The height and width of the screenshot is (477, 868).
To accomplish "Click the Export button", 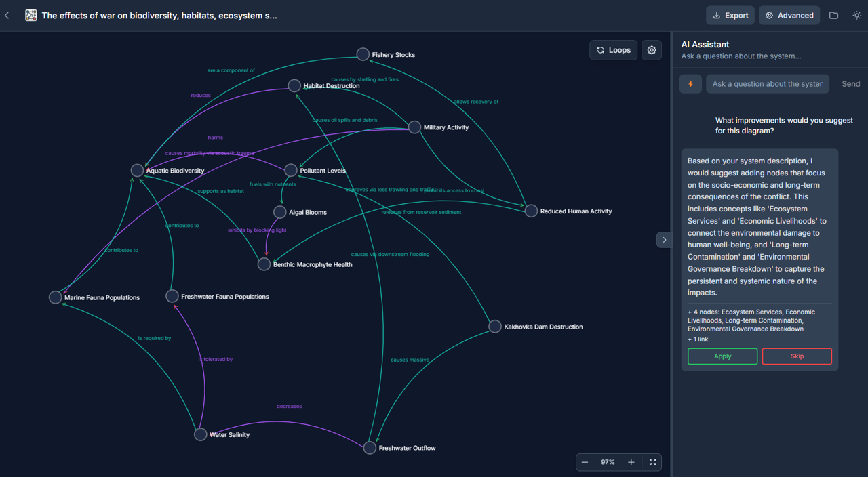I will [730, 15].
